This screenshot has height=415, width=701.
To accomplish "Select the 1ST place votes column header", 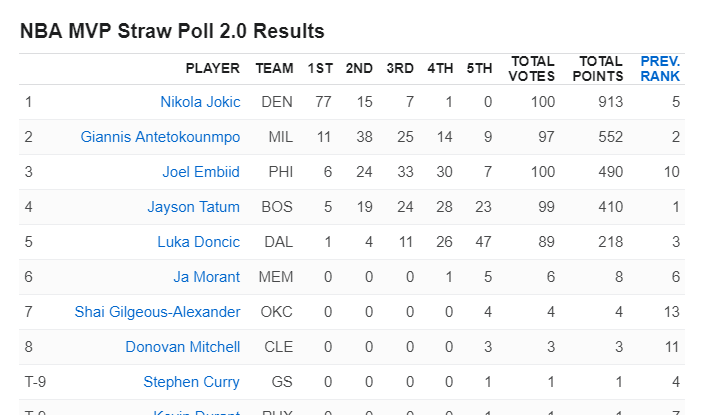I will (x=320, y=68).
